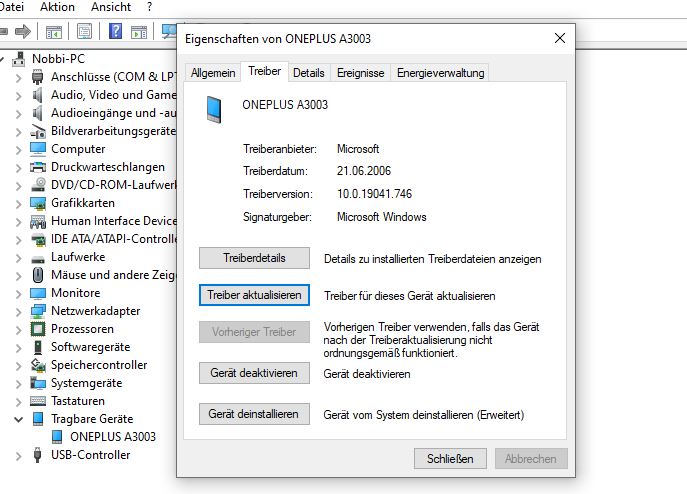Select the Tragbare Geräte tree label
The width and height of the screenshot is (687, 494).
pos(92,419)
